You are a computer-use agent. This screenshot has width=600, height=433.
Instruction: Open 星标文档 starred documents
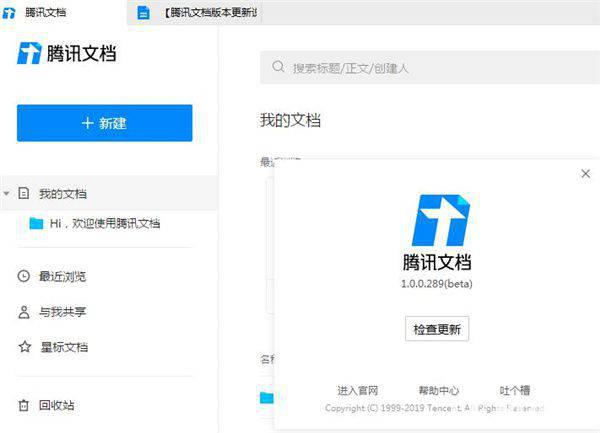pos(64,347)
